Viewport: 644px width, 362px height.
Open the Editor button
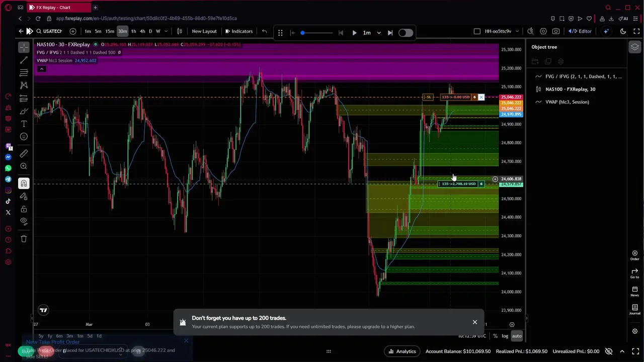581,31
